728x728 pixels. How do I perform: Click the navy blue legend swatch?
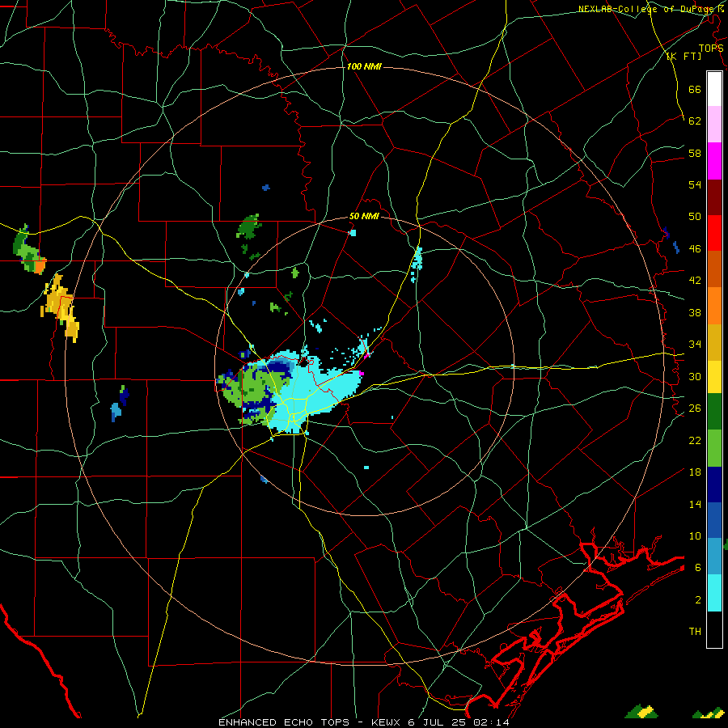click(x=714, y=485)
